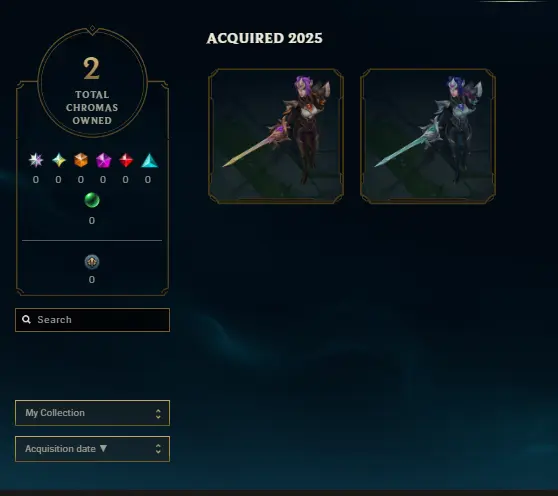Click the Total Chromas Owned counter circle
This screenshot has width=558, height=496.
[93, 83]
